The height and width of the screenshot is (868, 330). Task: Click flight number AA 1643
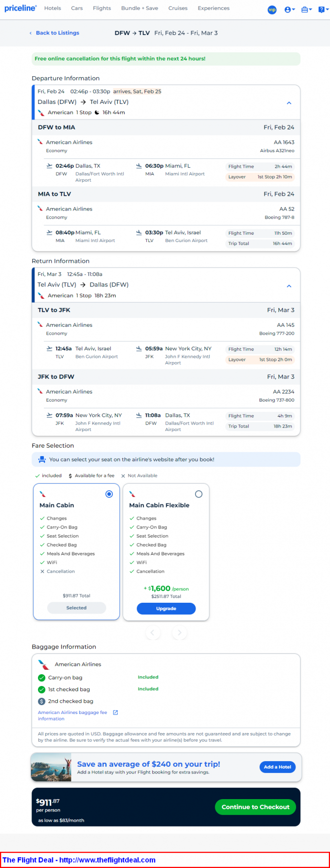(x=284, y=142)
